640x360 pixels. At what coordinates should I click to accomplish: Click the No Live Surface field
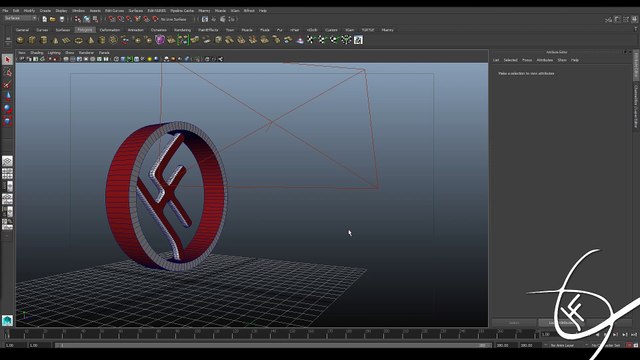point(173,19)
